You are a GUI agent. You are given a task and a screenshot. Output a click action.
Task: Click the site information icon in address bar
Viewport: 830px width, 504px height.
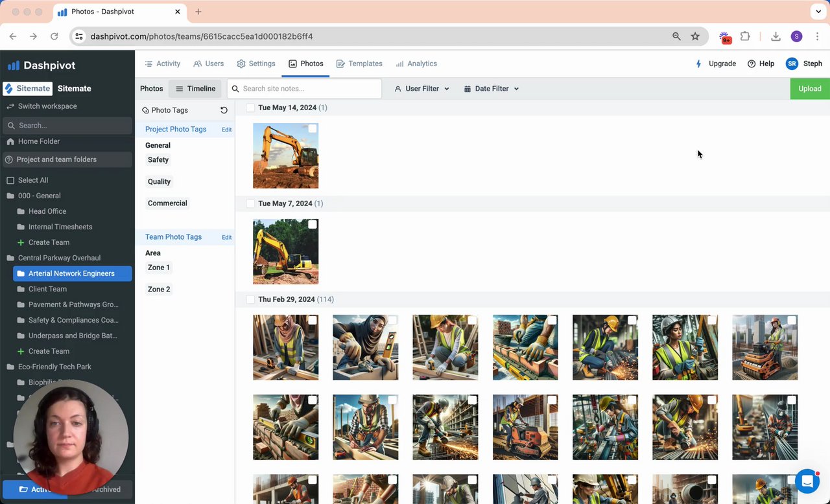click(x=79, y=36)
